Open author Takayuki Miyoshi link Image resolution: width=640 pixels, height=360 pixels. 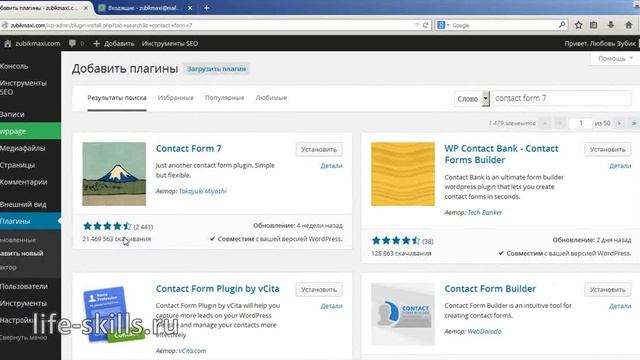(202, 191)
